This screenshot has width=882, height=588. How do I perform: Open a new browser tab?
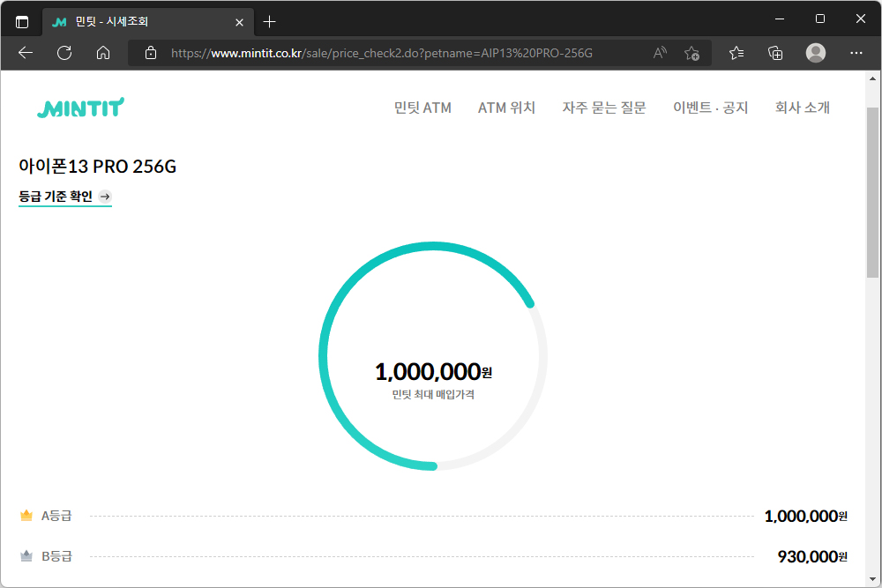(x=269, y=22)
